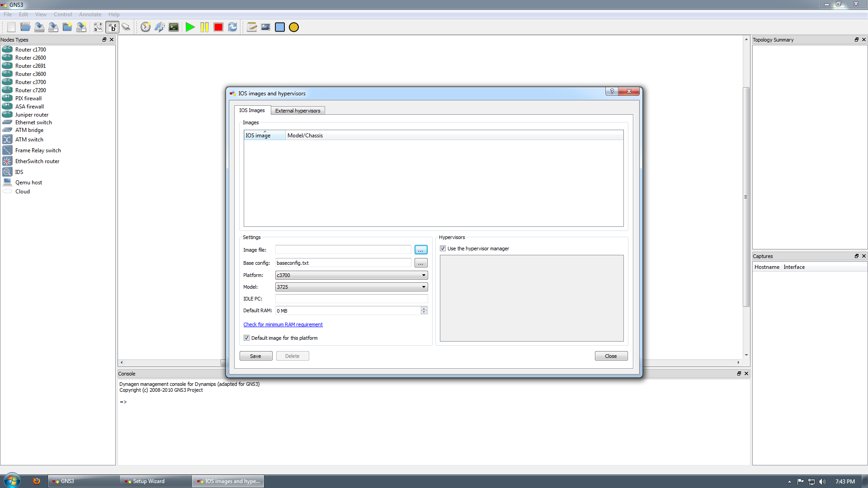Open the Edit menu
Screen dimensions: 868x488
pos(24,14)
